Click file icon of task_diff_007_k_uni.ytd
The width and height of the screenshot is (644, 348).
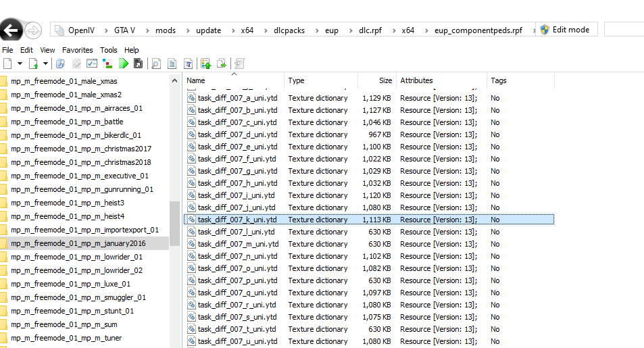click(191, 220)
